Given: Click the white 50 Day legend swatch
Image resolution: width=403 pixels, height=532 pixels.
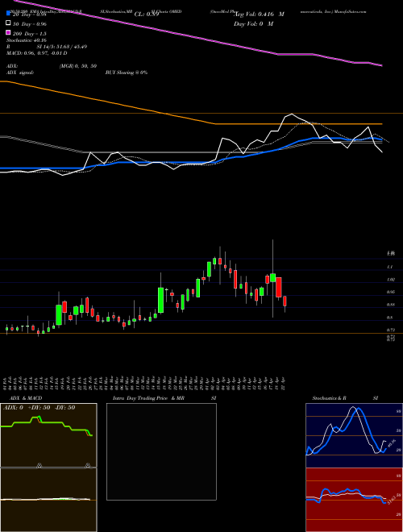Looking at the screenshot, I should pos(8,23).
